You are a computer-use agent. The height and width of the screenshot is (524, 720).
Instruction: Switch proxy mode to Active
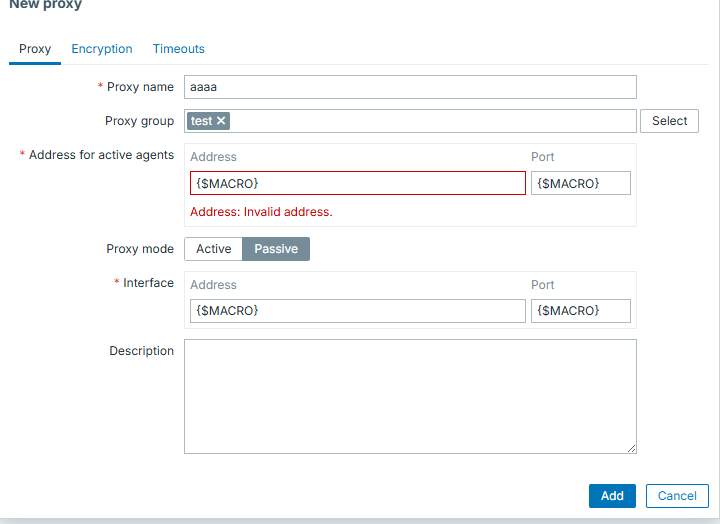coord(213,249)
